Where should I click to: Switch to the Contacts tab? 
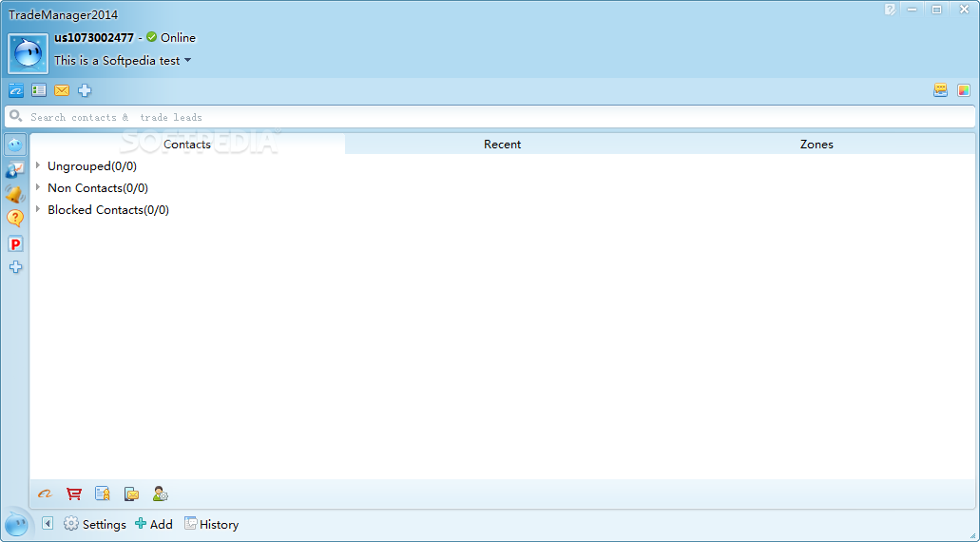(x=187, y=144)
